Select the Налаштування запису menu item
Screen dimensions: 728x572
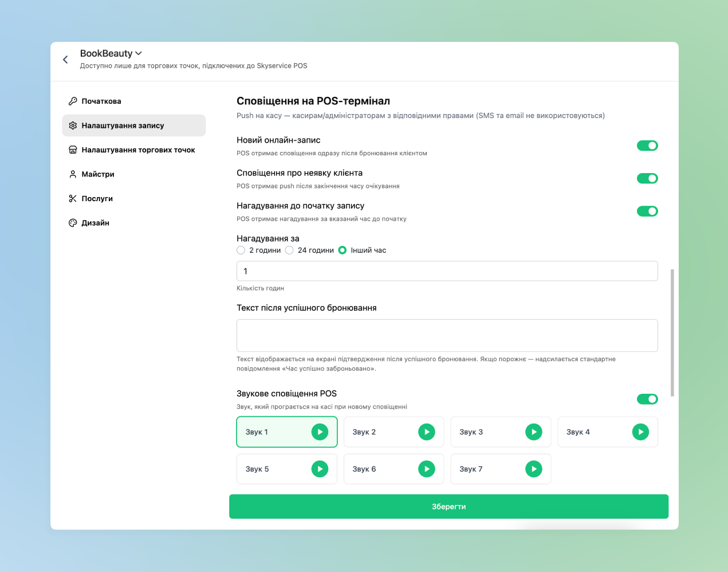[x=134, y=126]
